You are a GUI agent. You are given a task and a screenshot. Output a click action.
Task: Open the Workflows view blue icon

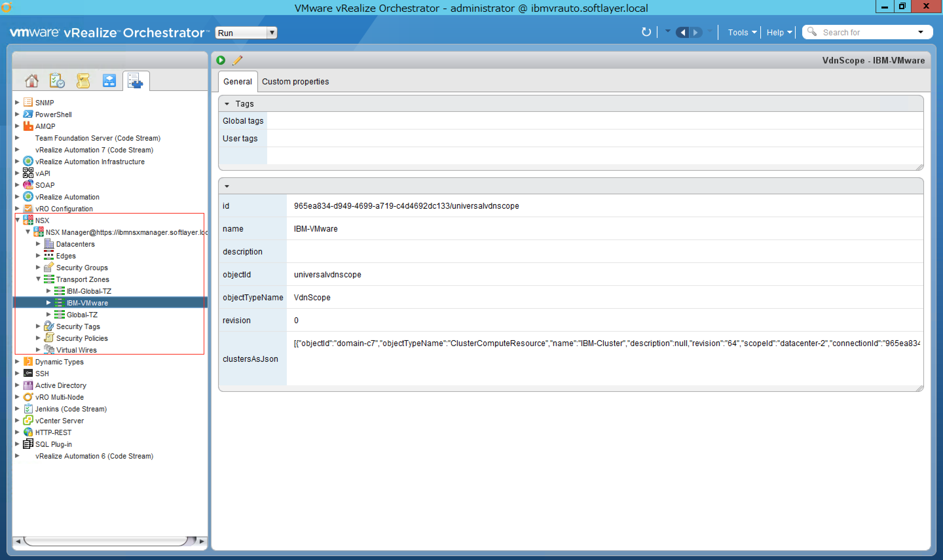109,81
